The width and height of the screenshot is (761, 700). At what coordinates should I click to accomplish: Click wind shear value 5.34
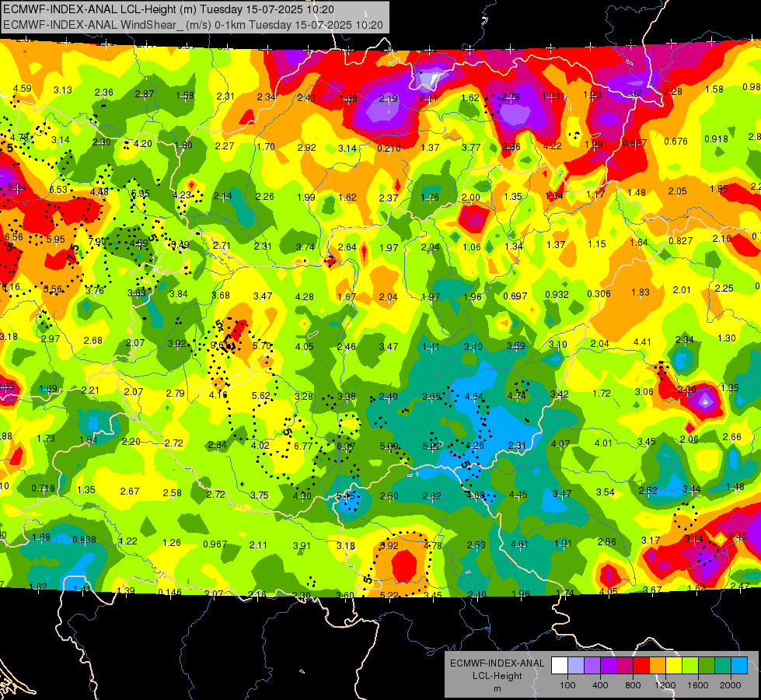tap(17, 187)
